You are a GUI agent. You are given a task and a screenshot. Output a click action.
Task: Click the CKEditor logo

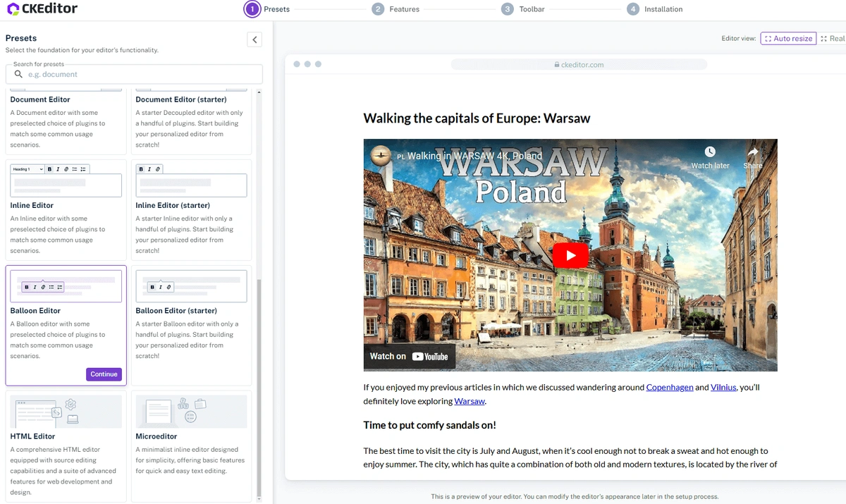[42, 9]
